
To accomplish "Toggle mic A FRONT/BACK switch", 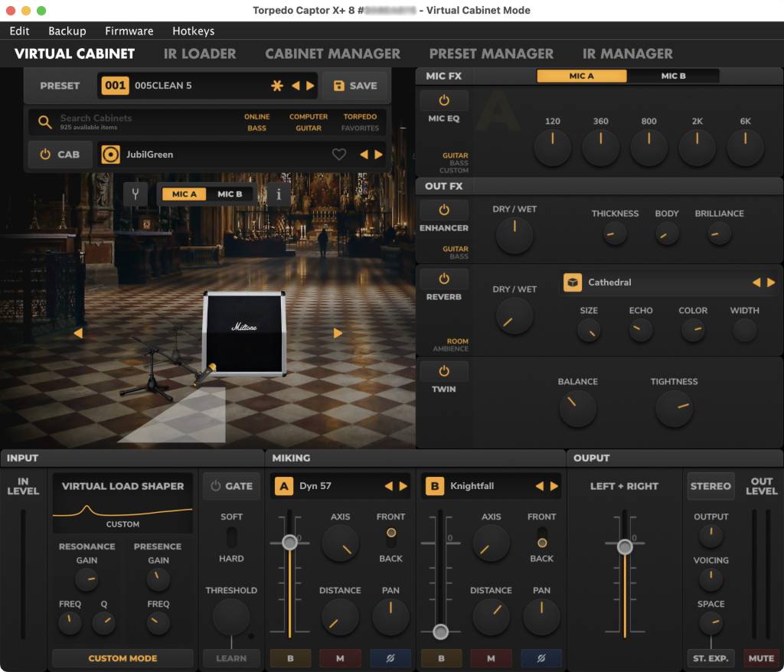I will 391,537.
